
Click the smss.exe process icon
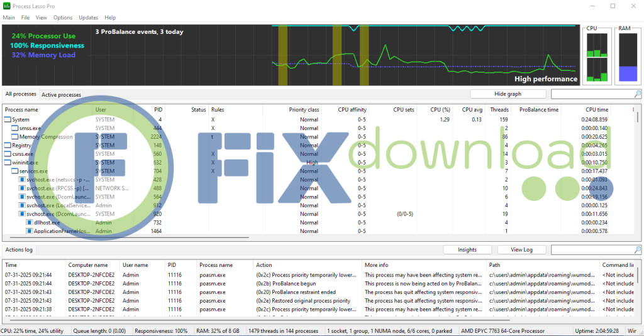[x=15, y=128]
